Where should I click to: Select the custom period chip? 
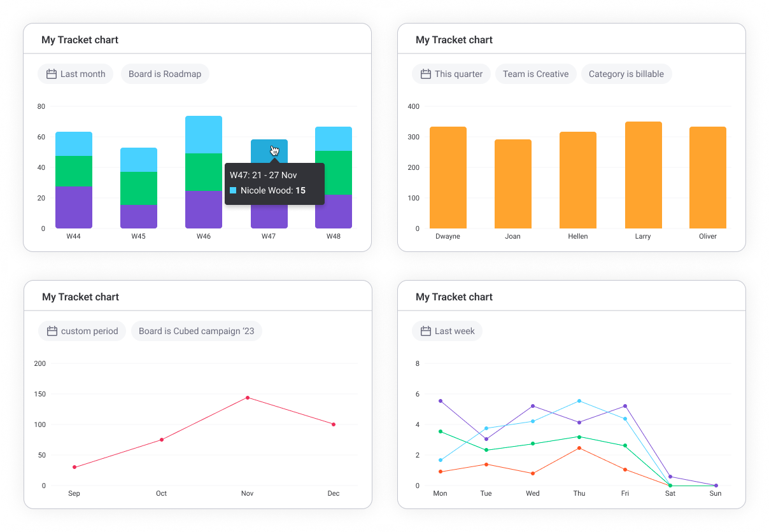coord(82,331)
